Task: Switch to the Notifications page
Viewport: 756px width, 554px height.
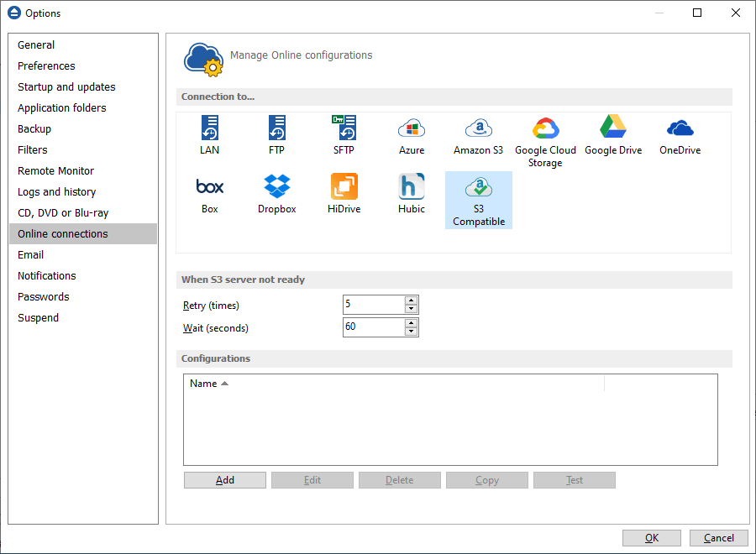Action: coord(83,276)
